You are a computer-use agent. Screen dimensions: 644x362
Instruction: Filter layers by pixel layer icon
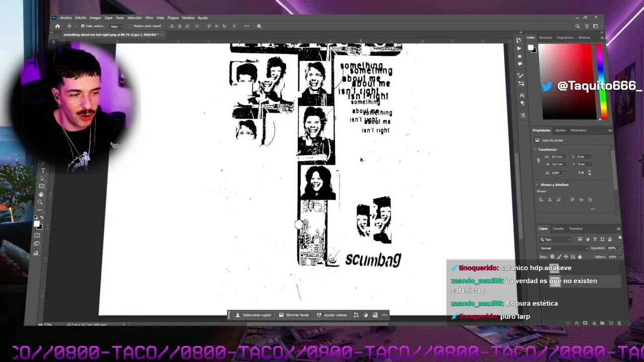point(580,239)
